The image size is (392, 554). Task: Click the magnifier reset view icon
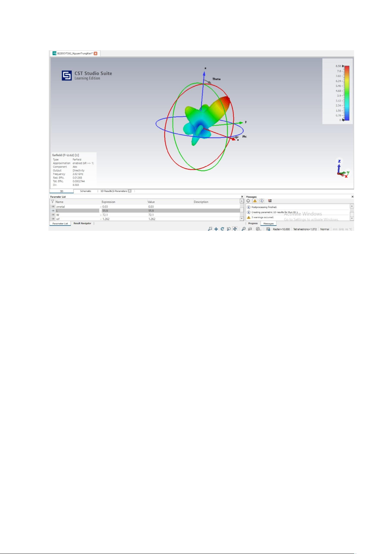click(x=244, y=229)
